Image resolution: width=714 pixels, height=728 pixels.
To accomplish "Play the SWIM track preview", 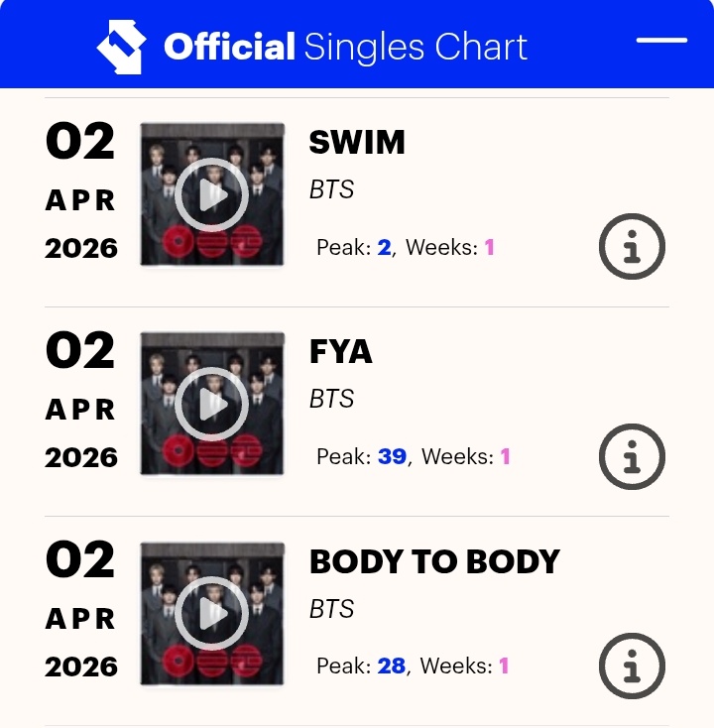I will click(211, 195).
